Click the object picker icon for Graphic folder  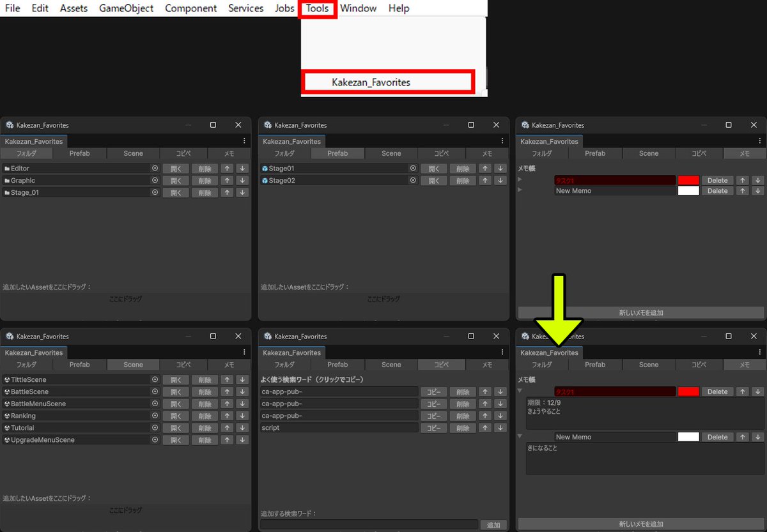click(x=155, y=181)
